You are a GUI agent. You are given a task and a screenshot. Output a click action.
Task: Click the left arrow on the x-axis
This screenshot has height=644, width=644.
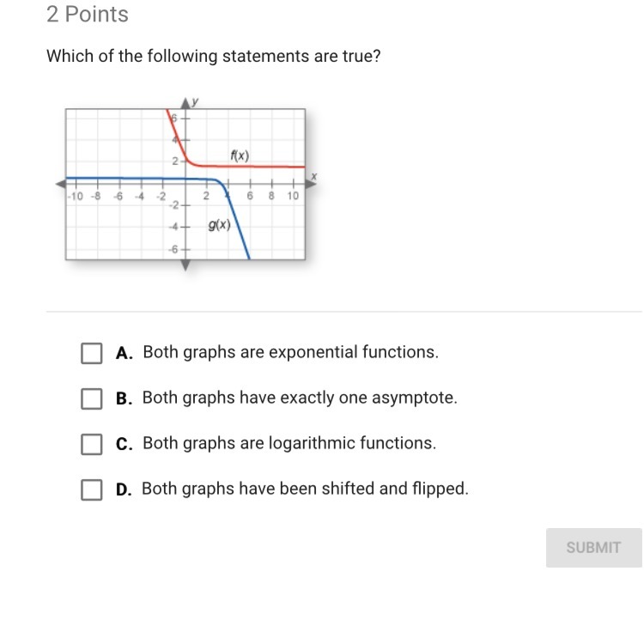pos(61,183)
